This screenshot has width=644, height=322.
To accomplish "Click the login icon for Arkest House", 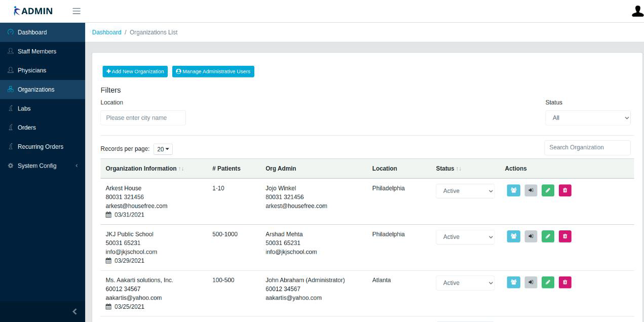I will click(531, 190).
